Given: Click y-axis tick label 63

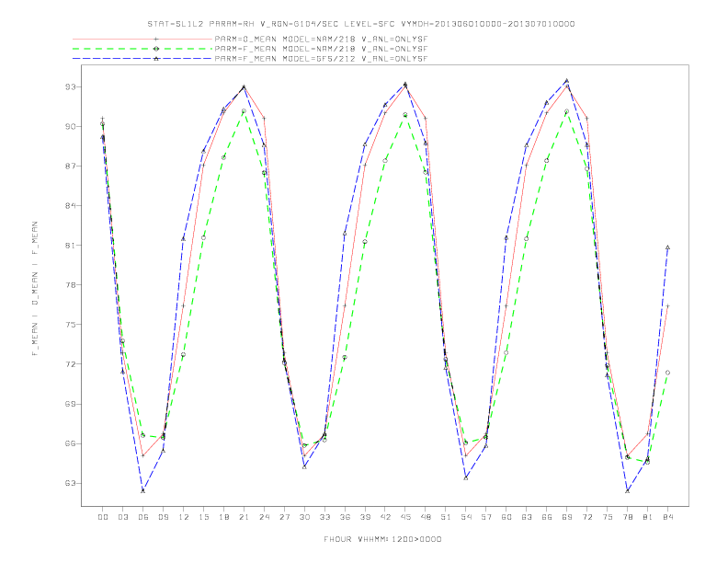Looking at the screenshot, I should (x=71, y=483).
